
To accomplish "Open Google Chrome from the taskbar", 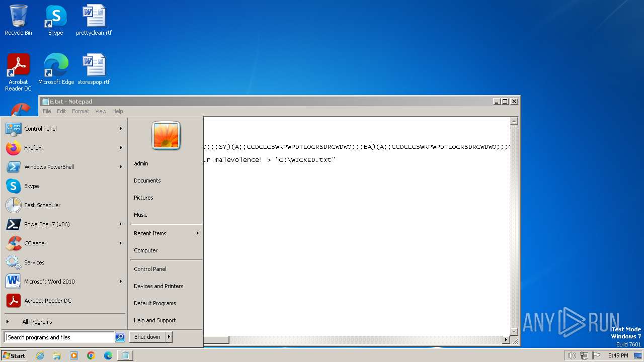I will [91, 355].
